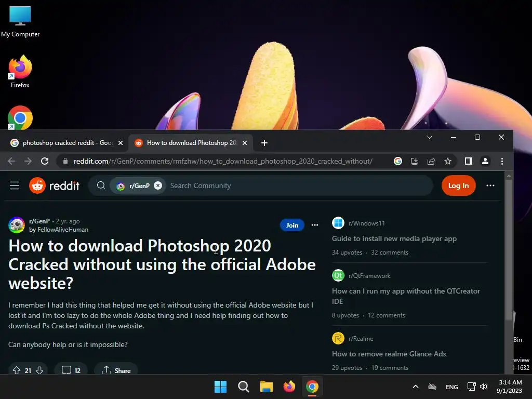532x399 pixels.
Task: Open the 12 comments button
Action: coord(71,370)
